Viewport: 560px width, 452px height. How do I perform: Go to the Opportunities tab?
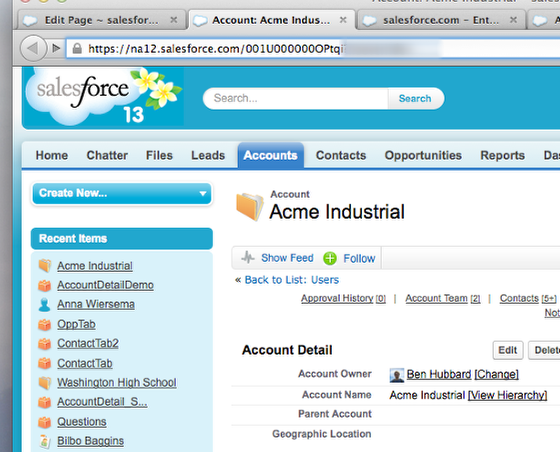coord(423,155)
